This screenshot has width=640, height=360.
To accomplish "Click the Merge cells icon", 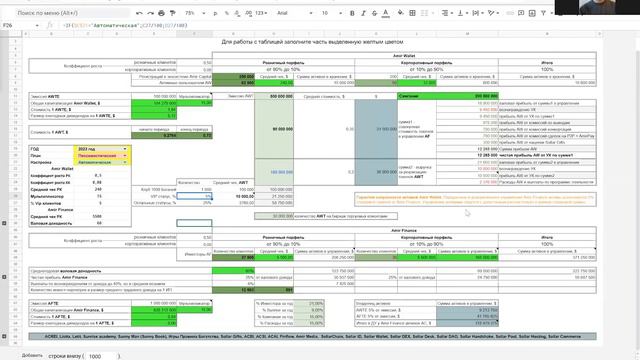I will point(424,13).
